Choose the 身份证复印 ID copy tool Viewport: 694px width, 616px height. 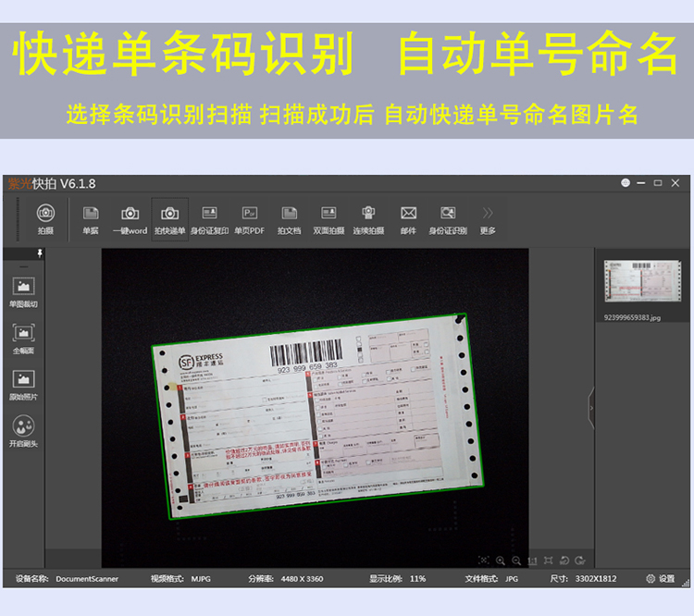coord(209,219)
